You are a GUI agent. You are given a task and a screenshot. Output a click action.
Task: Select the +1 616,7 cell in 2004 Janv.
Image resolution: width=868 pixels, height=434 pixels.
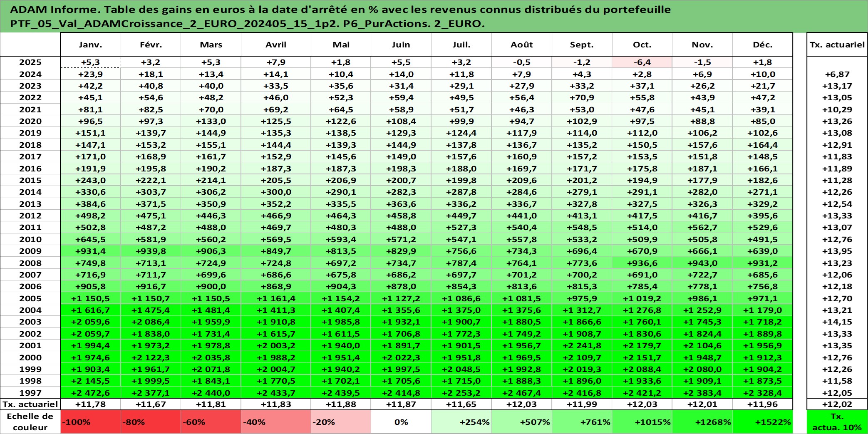[90, 310]
